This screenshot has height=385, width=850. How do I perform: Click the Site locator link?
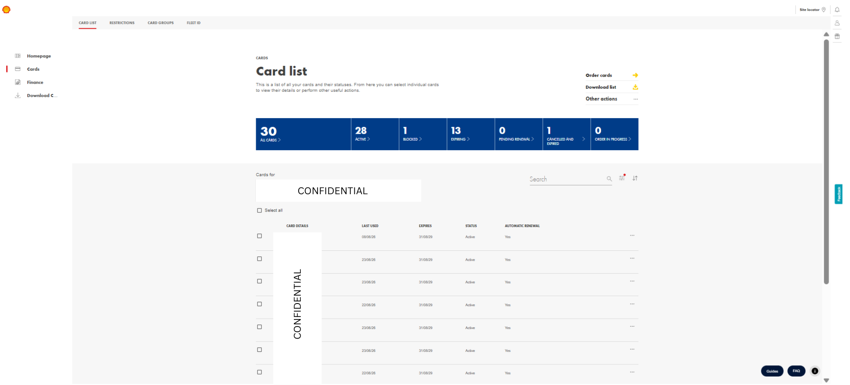pyautogui.click(x=810, y=10)
